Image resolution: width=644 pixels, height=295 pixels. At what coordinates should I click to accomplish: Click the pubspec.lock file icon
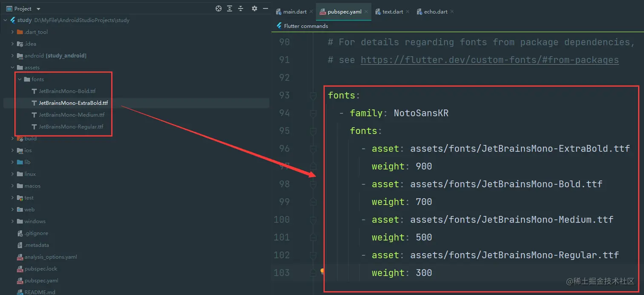20,269
